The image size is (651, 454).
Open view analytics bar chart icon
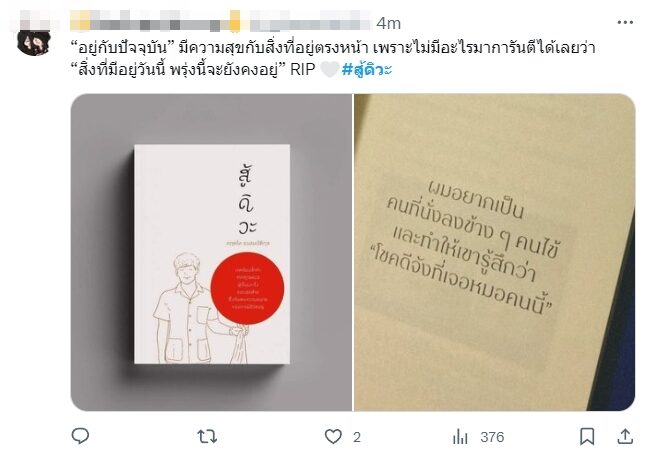460,437
